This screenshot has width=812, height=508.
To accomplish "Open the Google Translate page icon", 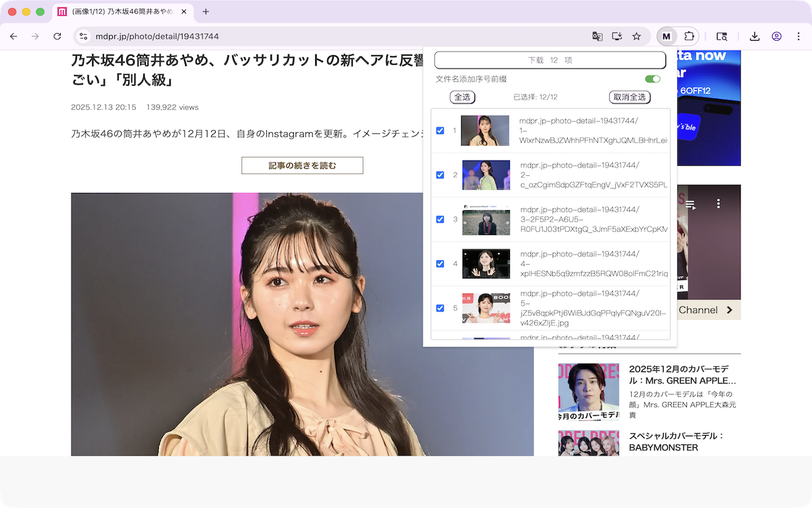I will coord(597,37).
